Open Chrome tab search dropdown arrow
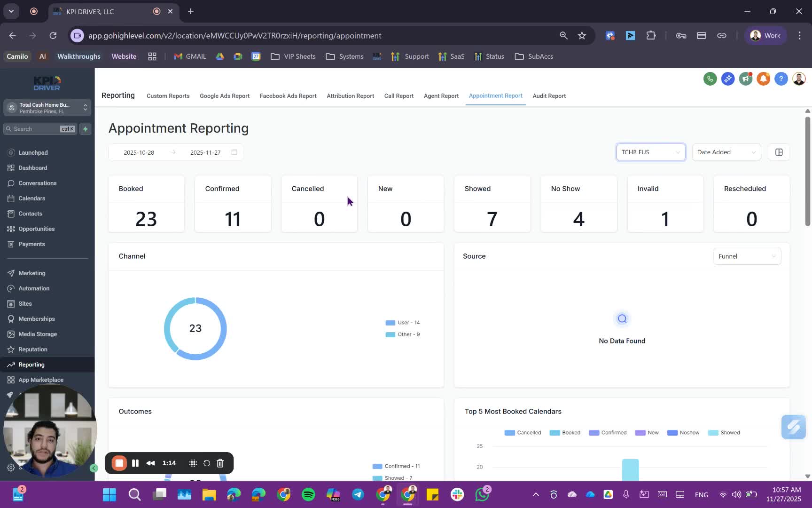 [11, 11]
